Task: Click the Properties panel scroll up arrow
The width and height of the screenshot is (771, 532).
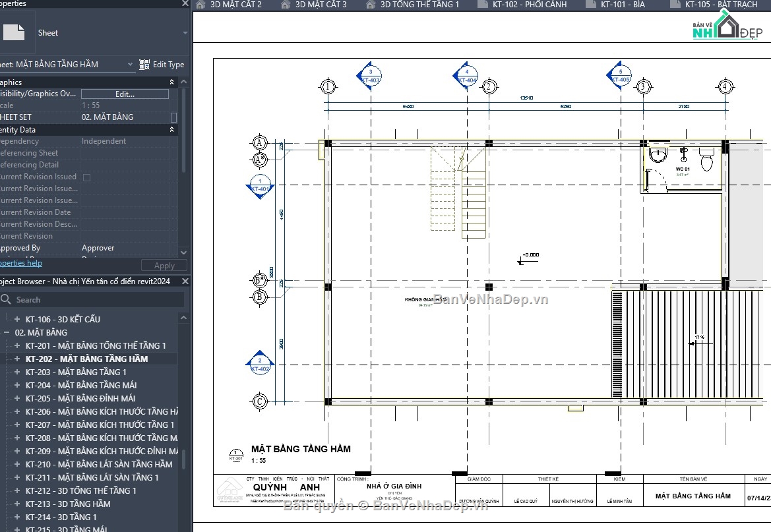Action: (x=184, y=82)
